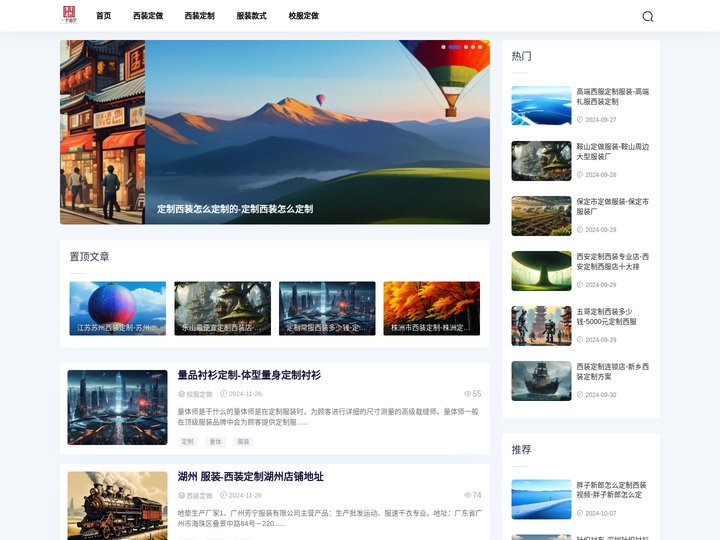Go to 首页 in the navigation bar
The height and width of the screenshot is (540, 720).
(x=103, y=16)
